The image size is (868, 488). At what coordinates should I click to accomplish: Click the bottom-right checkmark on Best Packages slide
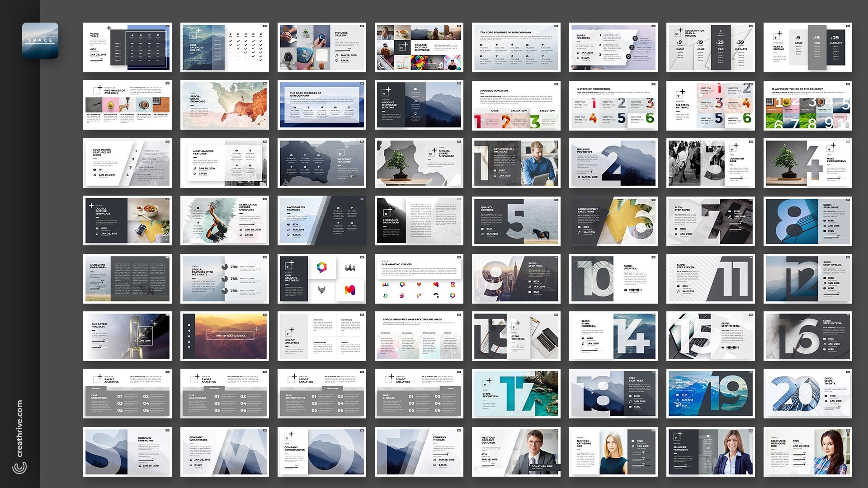click(260, 60)
